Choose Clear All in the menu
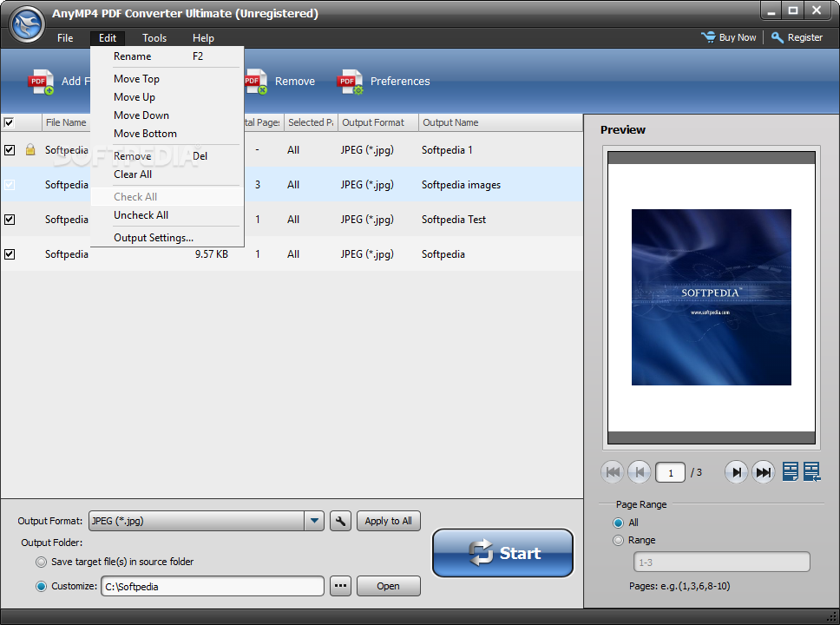 tap(167, 174)
